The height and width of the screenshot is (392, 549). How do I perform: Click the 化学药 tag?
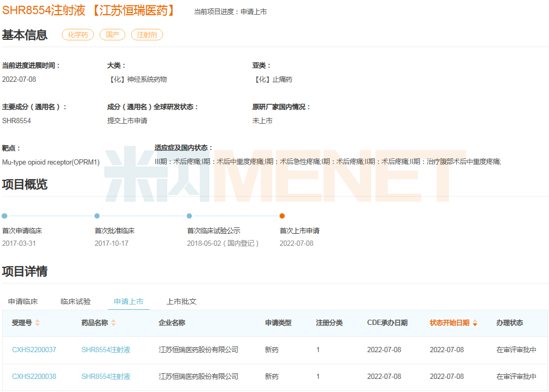coord(78,35)
